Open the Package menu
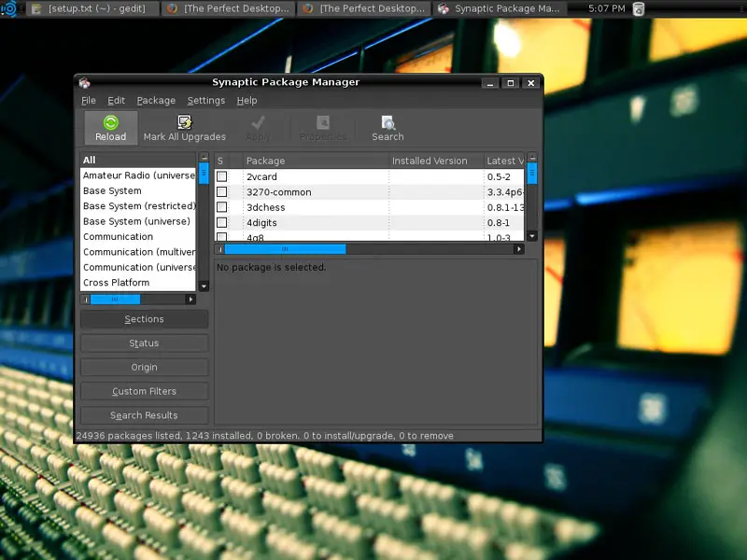The image size is (747, 560). pos(156,101)
